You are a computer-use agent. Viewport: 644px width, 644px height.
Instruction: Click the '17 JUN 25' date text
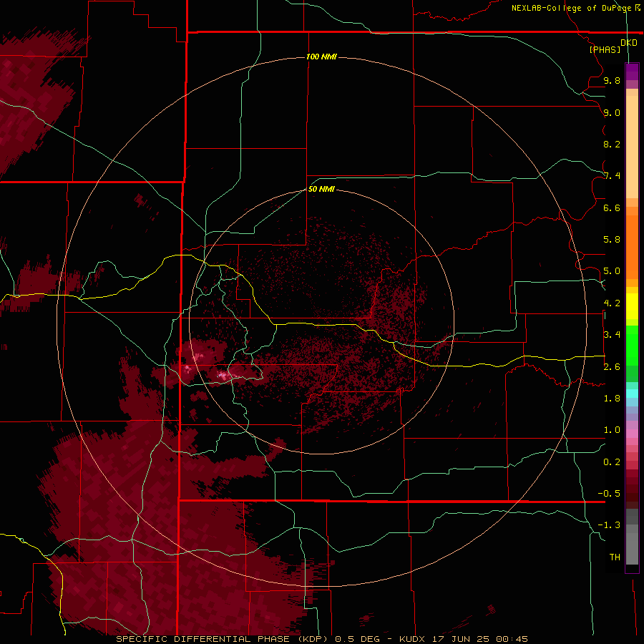[460, 639]
